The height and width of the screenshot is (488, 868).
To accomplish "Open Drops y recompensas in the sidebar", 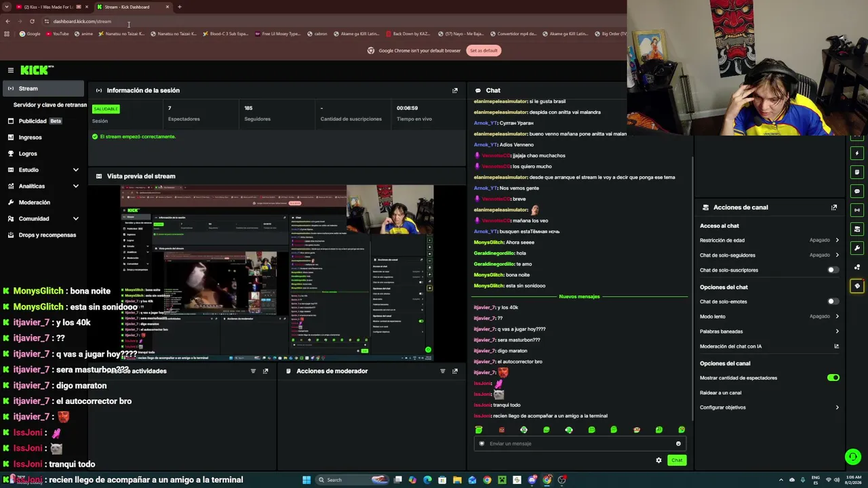I will point(43,235).
